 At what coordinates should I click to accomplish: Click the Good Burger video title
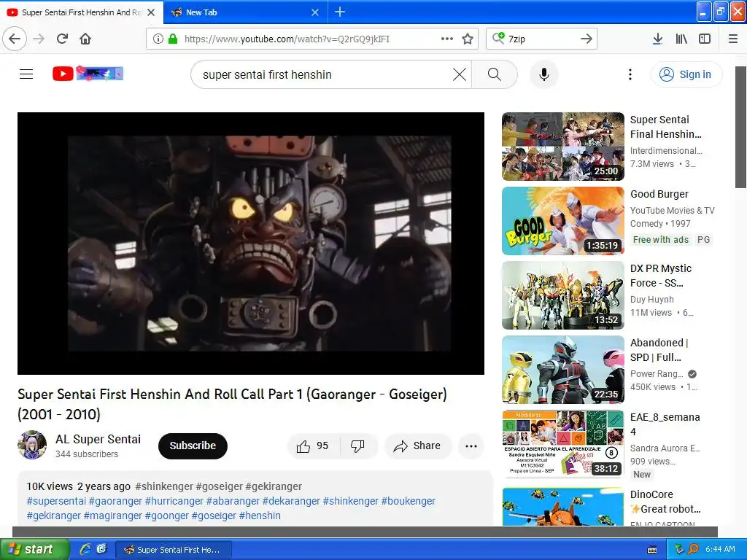659,194
